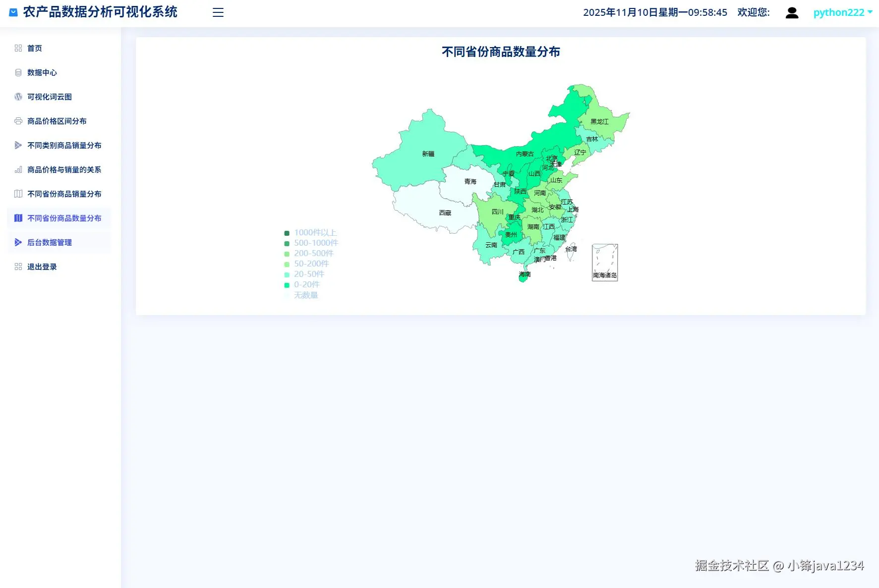Click the 数据中心 database icon
Viewport: 879px width, 588px height.
click(18, 72)
